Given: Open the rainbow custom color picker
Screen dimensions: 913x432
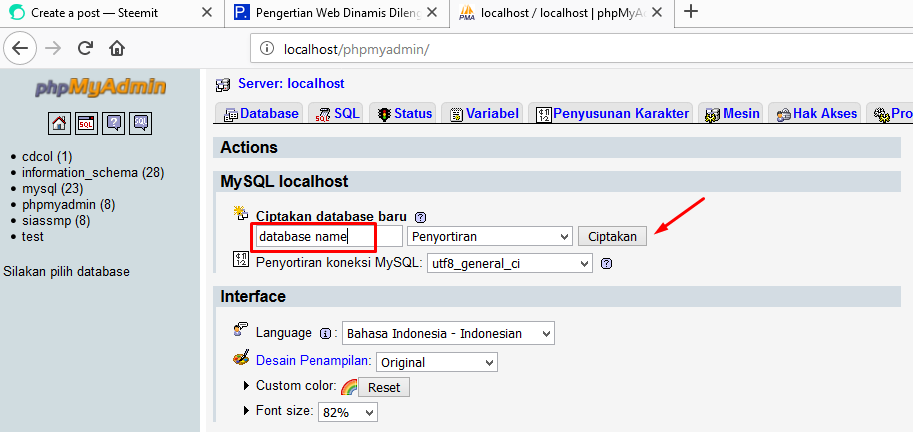Looking at the screenshot, I should [x=348, y=387].
